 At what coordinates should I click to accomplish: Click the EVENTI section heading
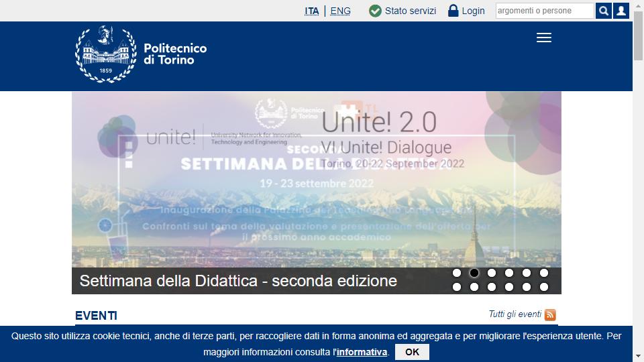(x=96, y=315)
